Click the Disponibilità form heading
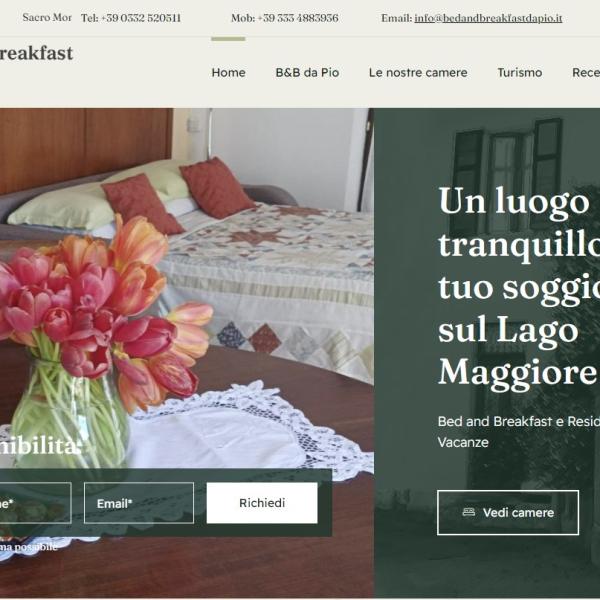600x600 pixels. [40, 447]
